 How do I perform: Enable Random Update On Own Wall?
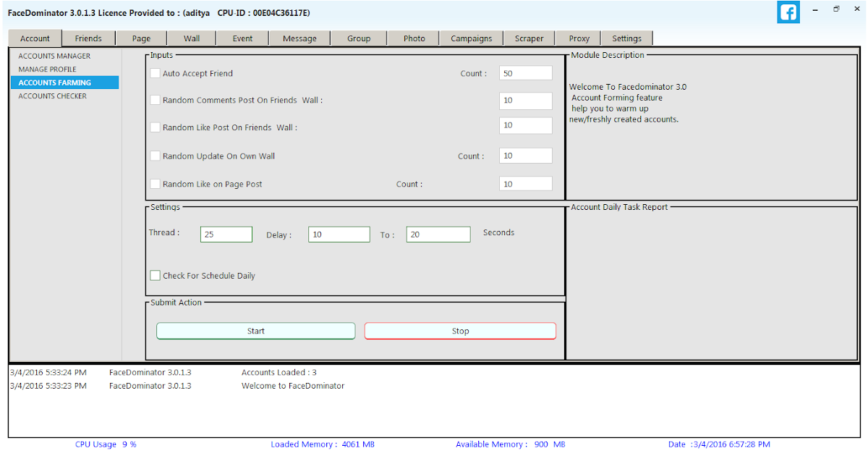155,156
